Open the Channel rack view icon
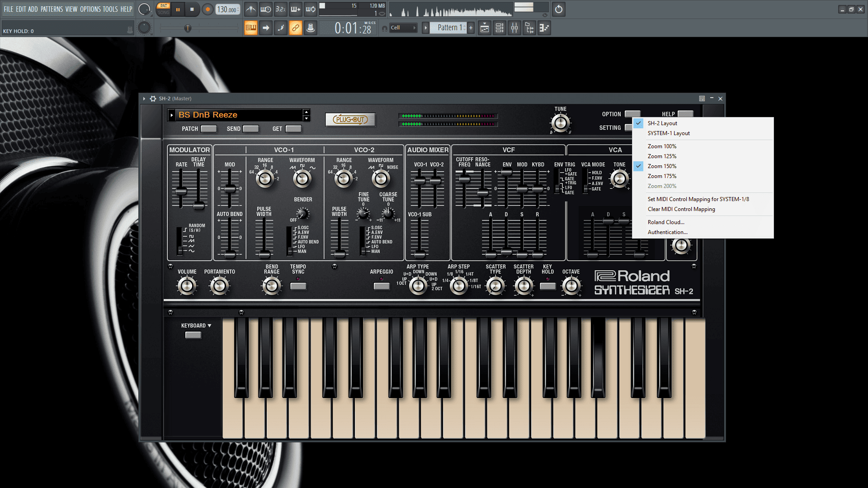The height and width of the screenshot is (488, 868). point(500,28)
